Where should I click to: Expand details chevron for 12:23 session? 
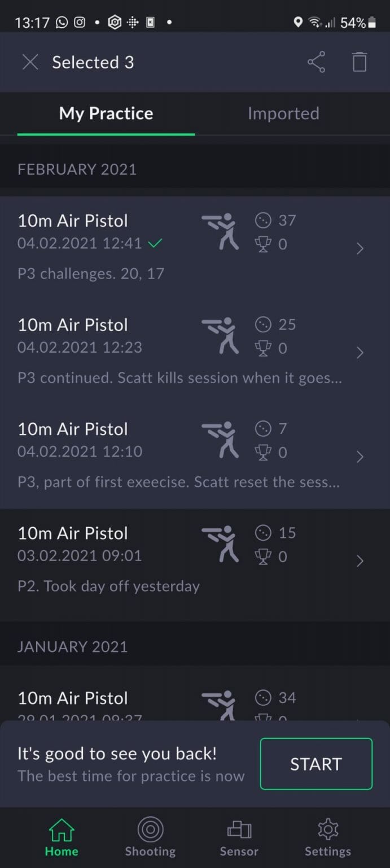click(x=360, y=353)
